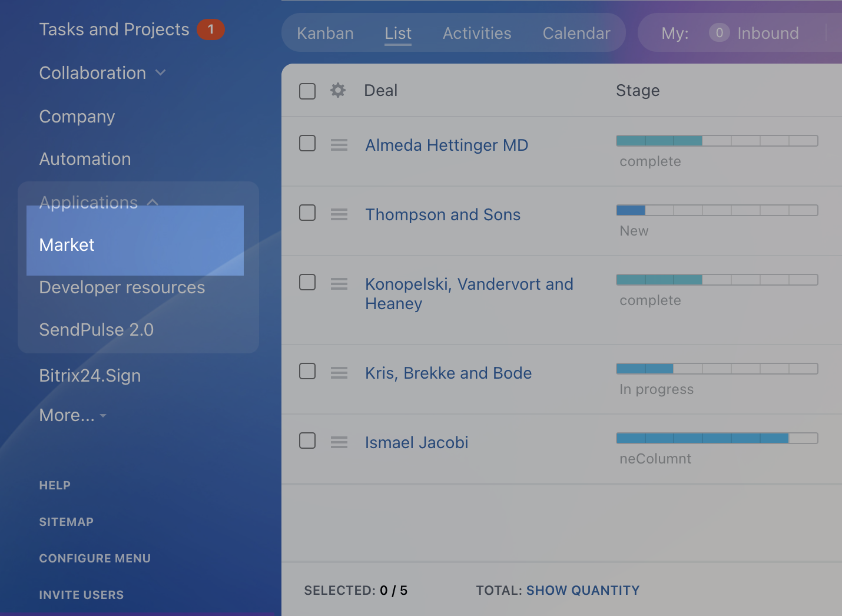Tick the checkbox for Almeda Hettinger MD

(307, 143)
